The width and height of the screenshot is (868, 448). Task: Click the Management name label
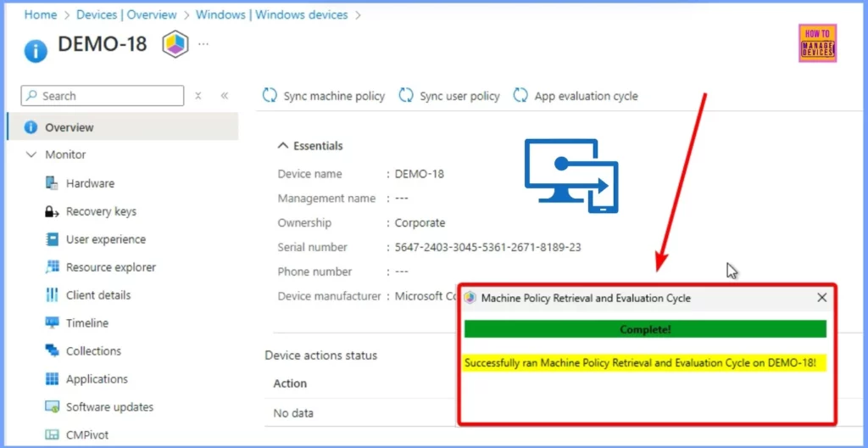click(x=326, y=199)
